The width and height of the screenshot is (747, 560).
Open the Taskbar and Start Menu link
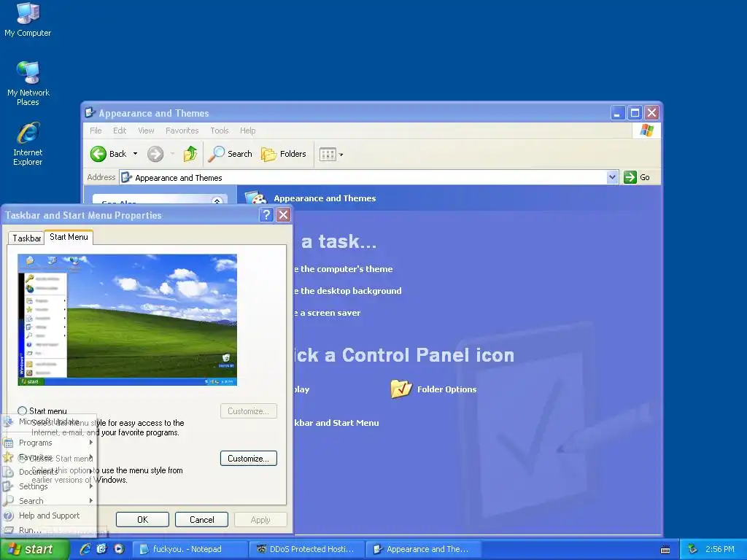coord(336,422)
